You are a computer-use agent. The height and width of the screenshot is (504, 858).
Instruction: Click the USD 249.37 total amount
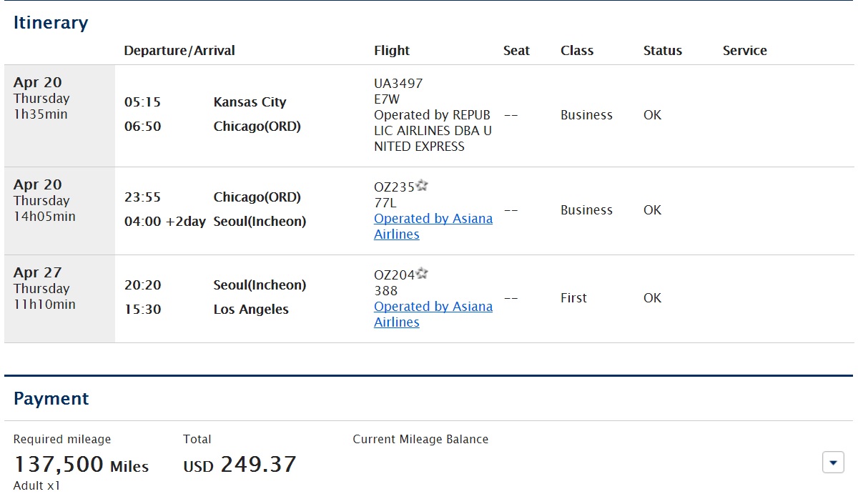(240, 465)
